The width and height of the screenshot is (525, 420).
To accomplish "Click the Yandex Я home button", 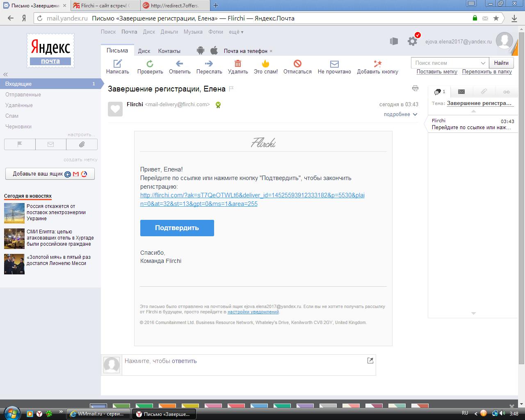I will point(24,18).
